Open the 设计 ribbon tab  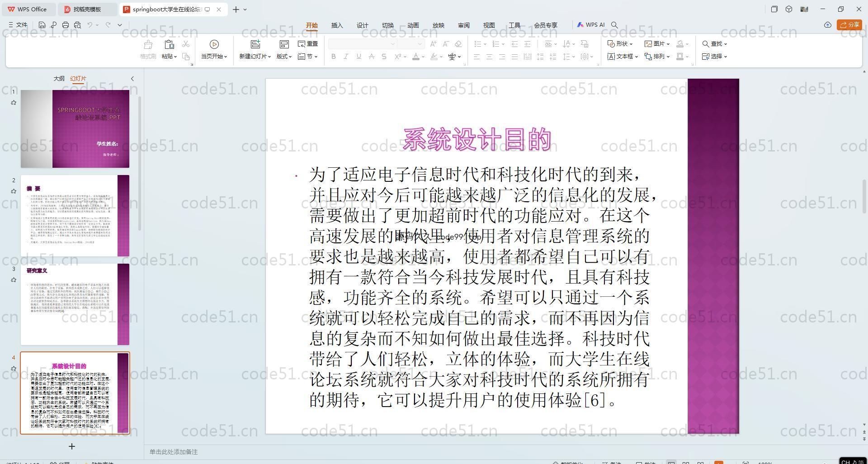363,25
